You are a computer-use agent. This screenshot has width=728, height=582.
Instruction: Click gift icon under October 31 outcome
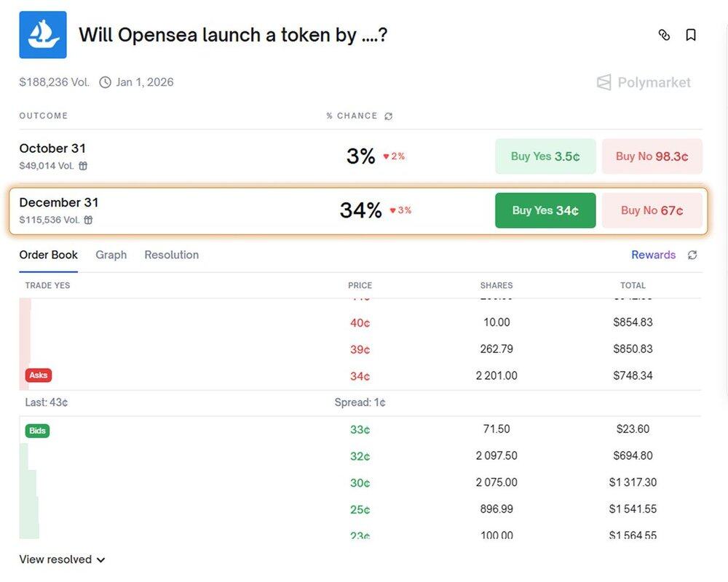(83, 166)
